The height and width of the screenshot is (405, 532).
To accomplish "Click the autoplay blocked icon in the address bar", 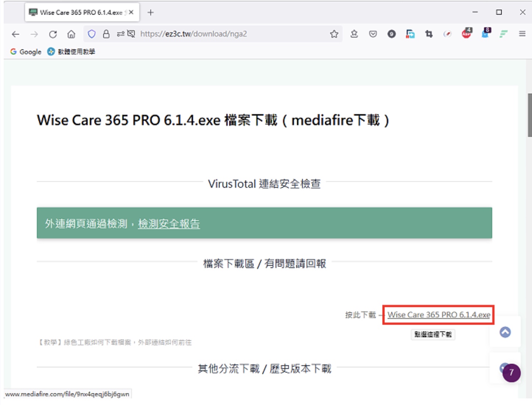I will (x=131, y=34).
